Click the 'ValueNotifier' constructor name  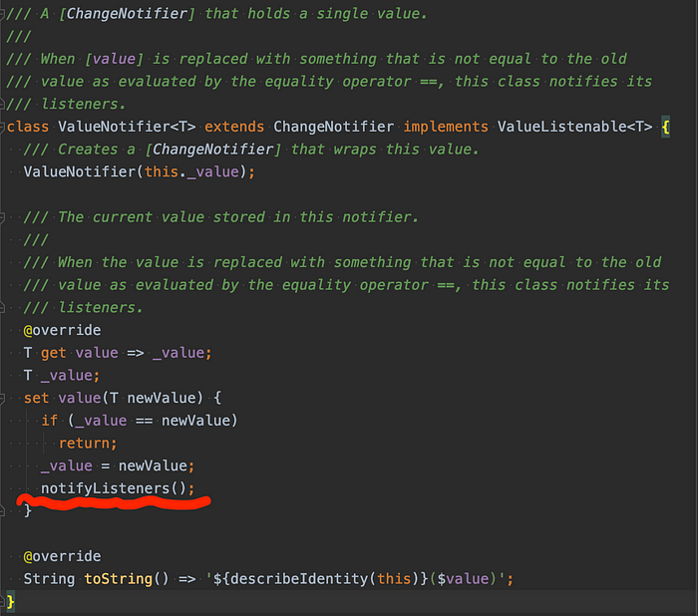click(79, 172)
